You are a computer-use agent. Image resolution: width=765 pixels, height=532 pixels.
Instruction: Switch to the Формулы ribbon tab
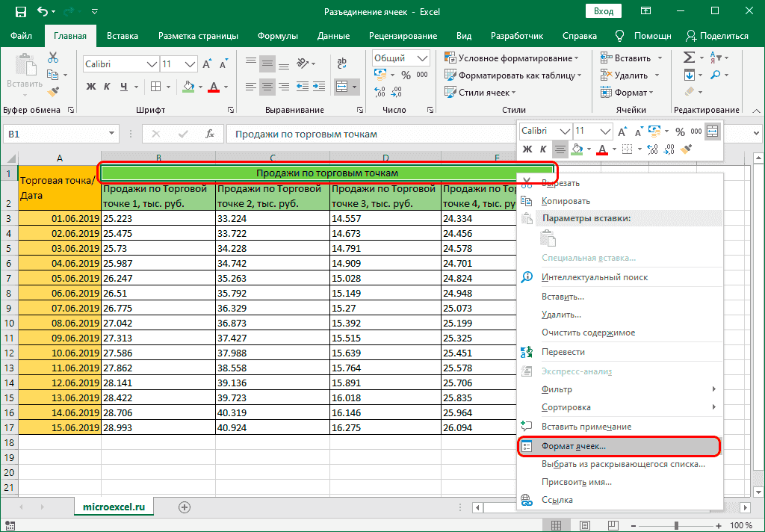click(277, 36)
